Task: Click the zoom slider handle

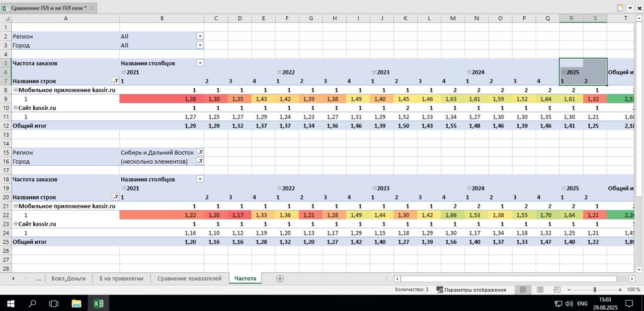Action: pyautogui.click(x=595, y=290)
